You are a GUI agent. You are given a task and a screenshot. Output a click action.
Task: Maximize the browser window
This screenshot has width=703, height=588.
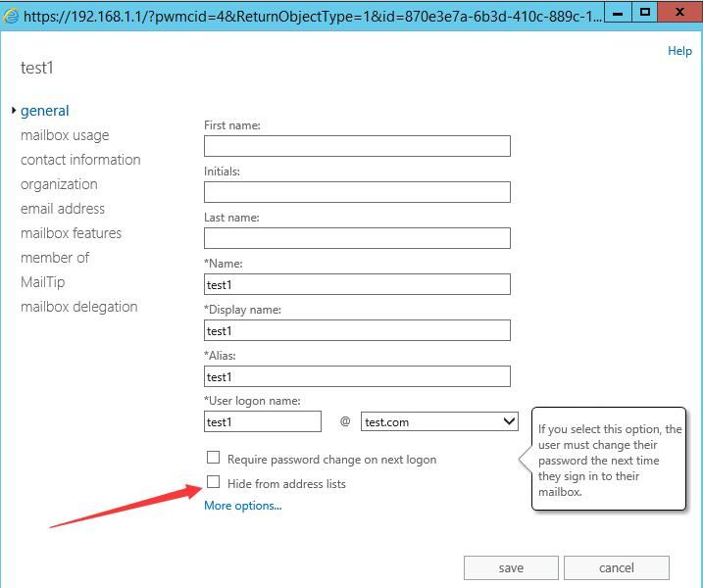(x=645, y=12)
